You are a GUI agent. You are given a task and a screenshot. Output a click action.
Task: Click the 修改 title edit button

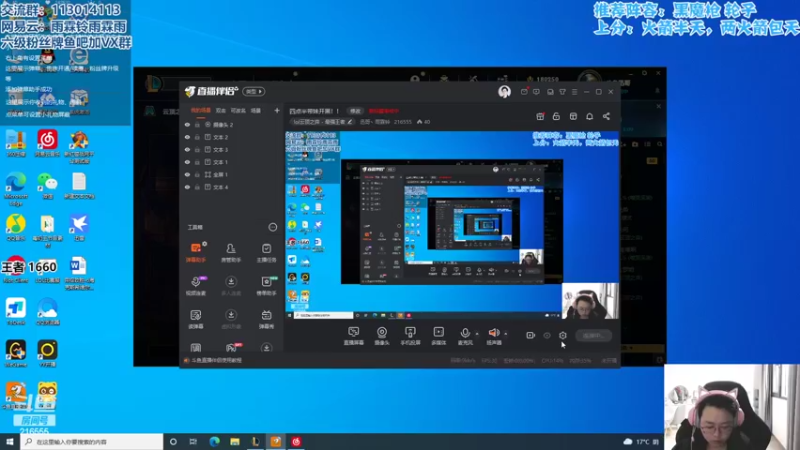tap(355, 111)
